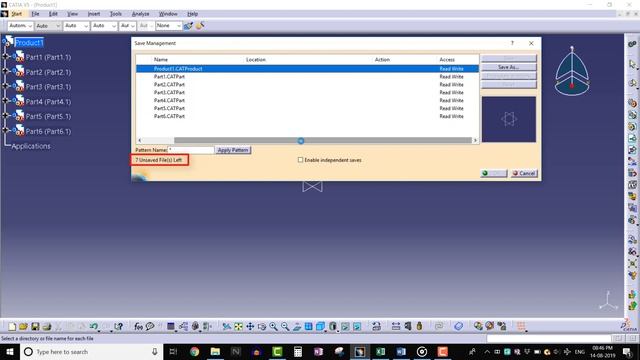The image size is (640, 360).
Task: Expand the Part1 (Part1.1) tree node
Action: (6, 57)
